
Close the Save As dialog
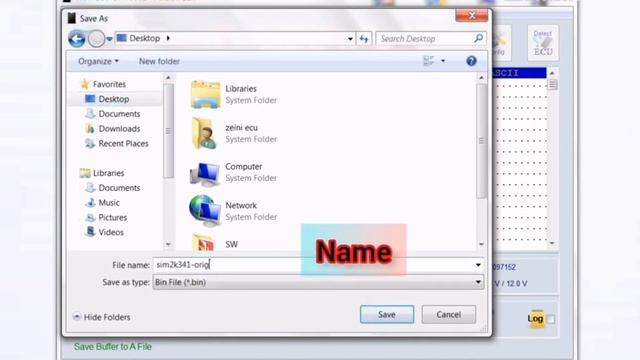coord(472,16)
